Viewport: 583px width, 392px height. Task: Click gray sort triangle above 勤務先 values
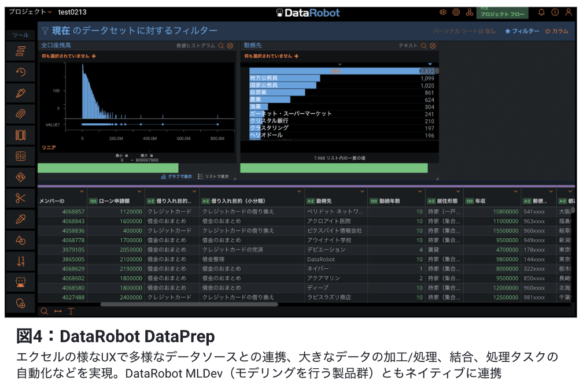click(x=340, y=65)
